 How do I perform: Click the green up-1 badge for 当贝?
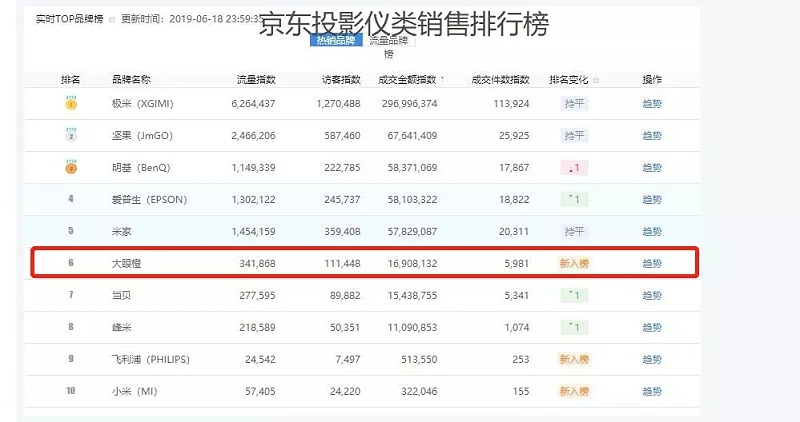pos(574,295)
